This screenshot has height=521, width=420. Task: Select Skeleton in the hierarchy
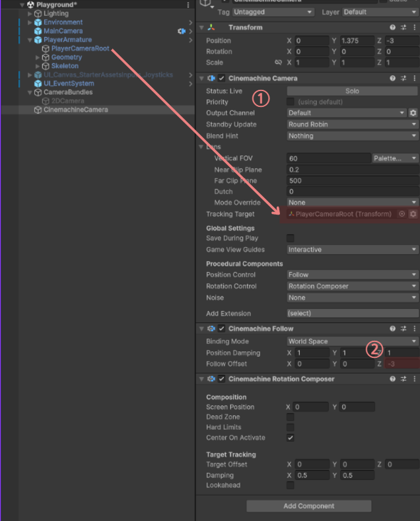pos(65,66)
